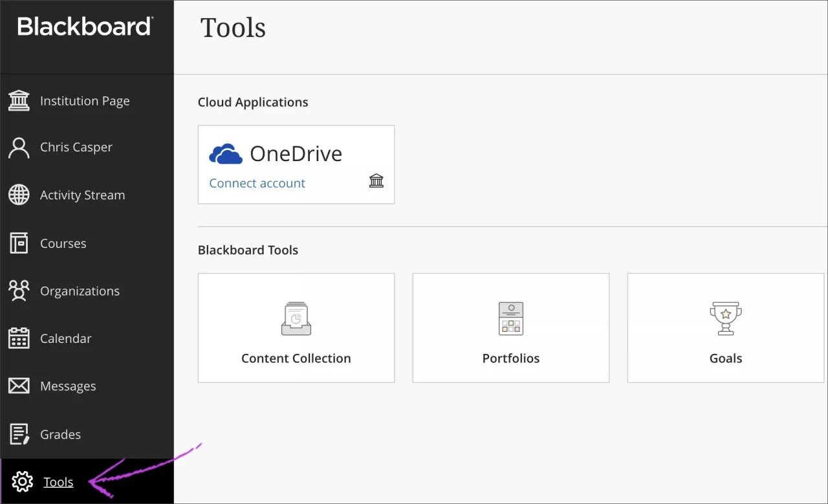Open the Content Collection tool
Screen dimensions: 828x504
click(296, 327)
